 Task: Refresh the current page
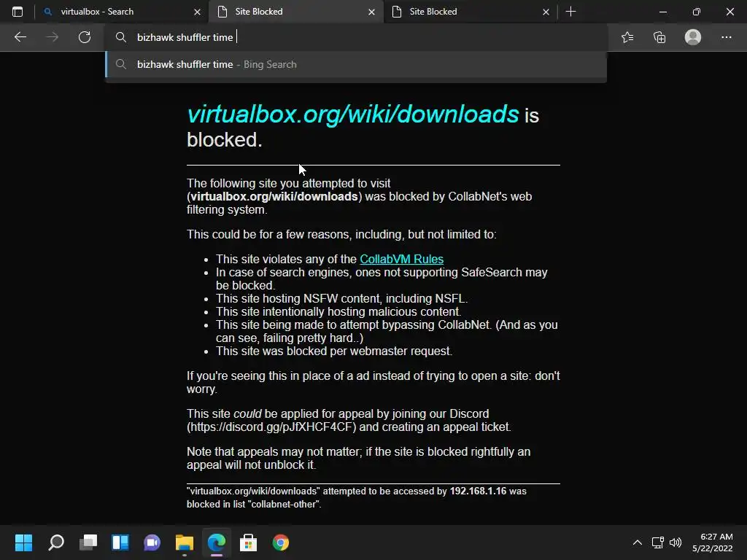click(85, 37)
